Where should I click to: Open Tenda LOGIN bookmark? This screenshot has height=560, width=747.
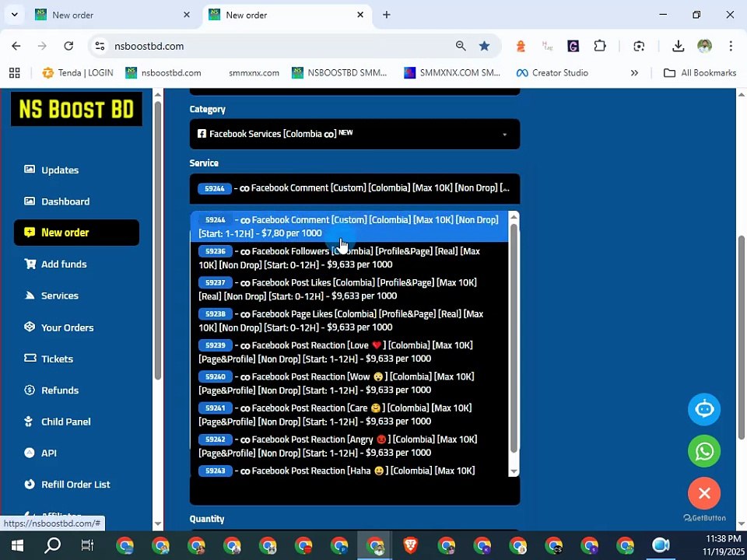[78, 73]
